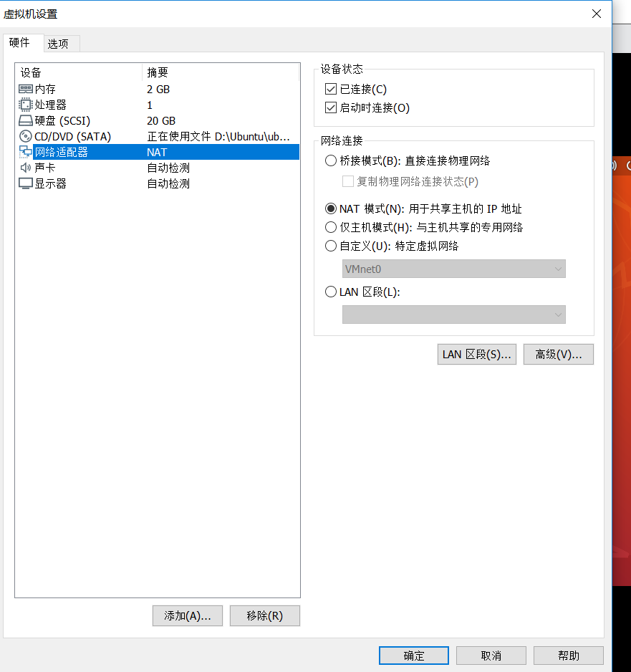The height and width of the screenshot is (672, 631).
Task: Click the NAT summary cell
Action: (157, 152)
